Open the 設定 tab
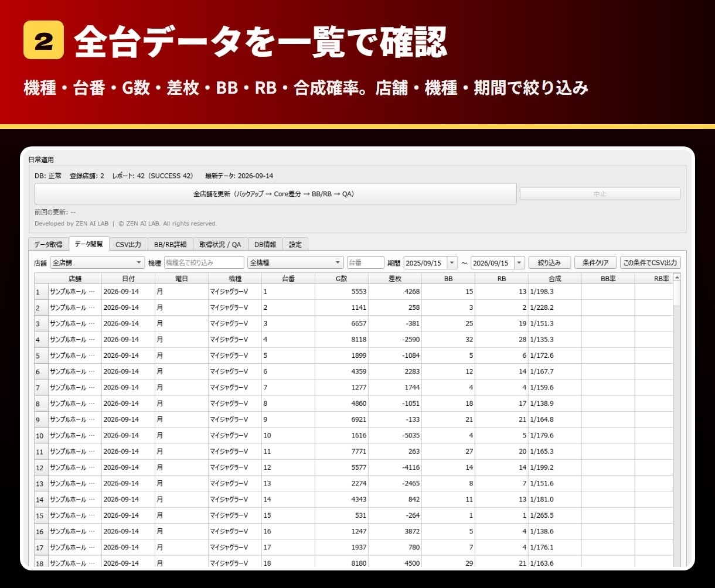This screenshot has height=588, width=715. pyautogui.click(x=295, y=244)
